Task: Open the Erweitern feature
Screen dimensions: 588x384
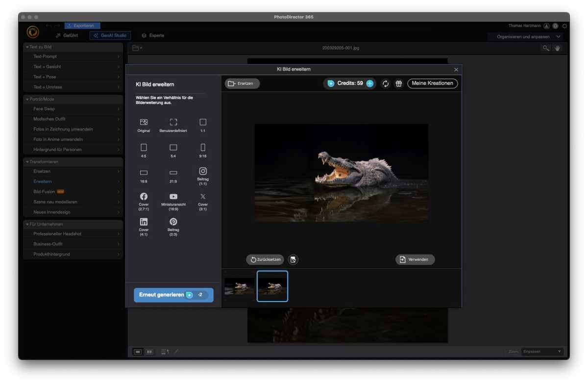Action: pos(73,182)
